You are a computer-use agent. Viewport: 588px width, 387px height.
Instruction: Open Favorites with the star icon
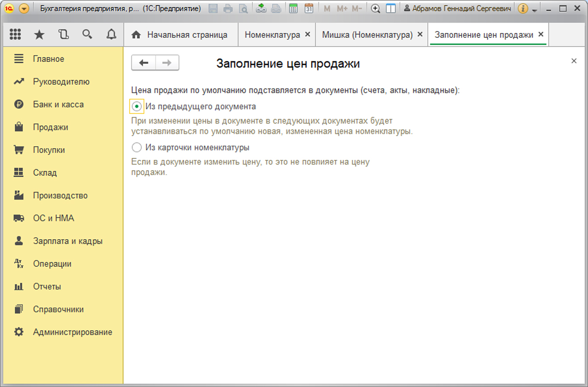[39, 34]
